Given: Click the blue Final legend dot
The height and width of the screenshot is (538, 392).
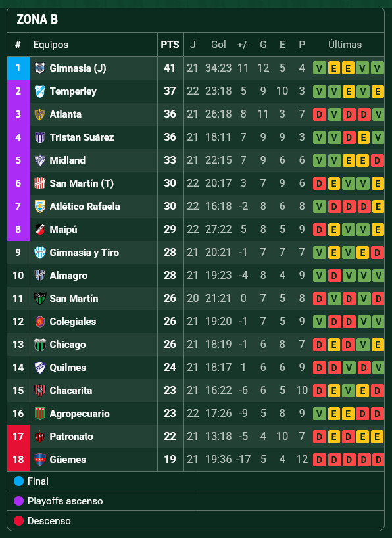Looking at the screenshot, I should (18, 481).
